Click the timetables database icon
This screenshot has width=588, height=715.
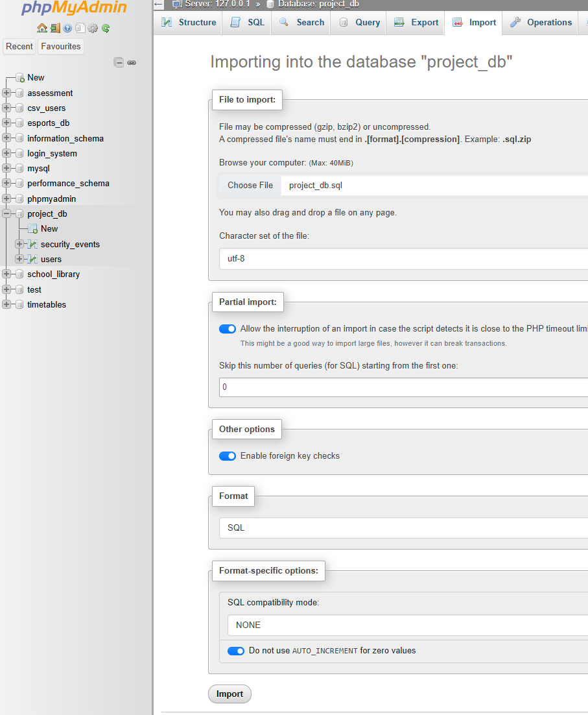point(19,304)
